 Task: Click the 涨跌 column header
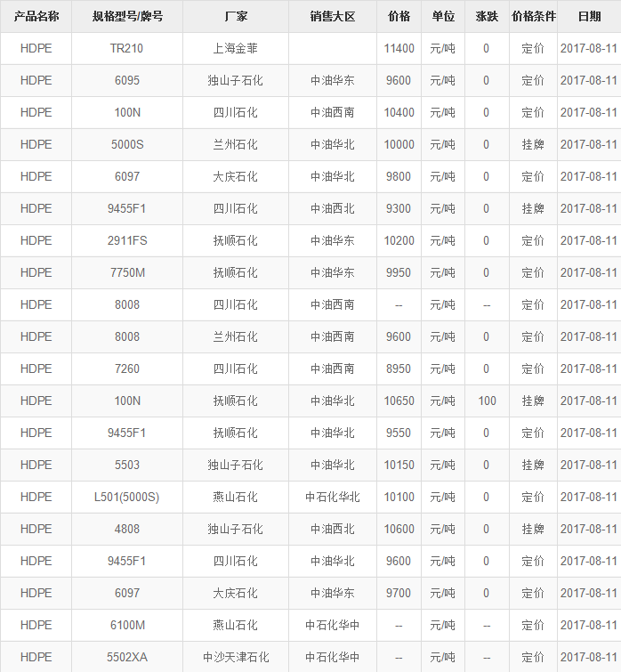pos(487,16)
